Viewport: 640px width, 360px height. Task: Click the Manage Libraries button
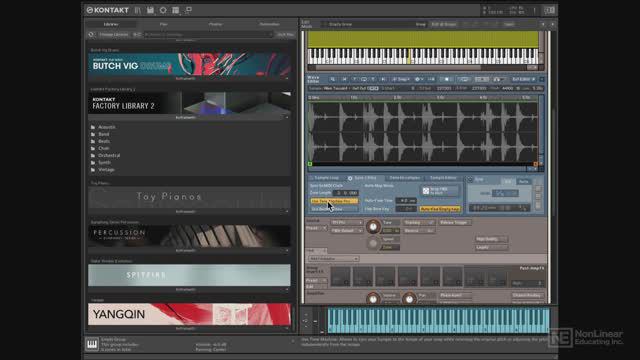[113, 35]
